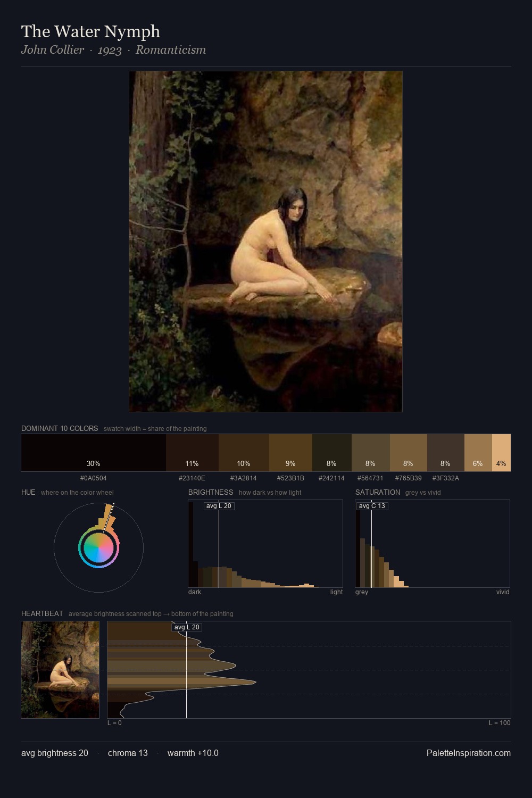Click the heartbeat brightness curve peak
The image size is (532, 798).
tap(256, 681)
